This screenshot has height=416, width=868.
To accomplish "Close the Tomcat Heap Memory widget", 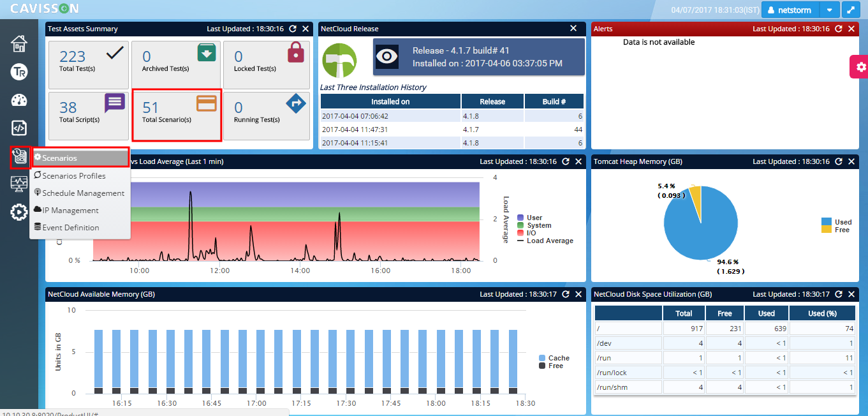I will coord(851,161).
